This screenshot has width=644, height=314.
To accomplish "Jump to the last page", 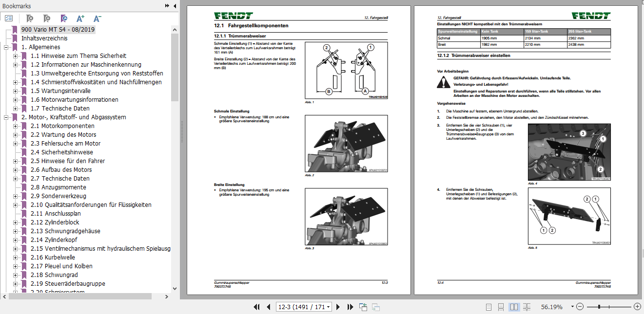I will click(350, 307).
